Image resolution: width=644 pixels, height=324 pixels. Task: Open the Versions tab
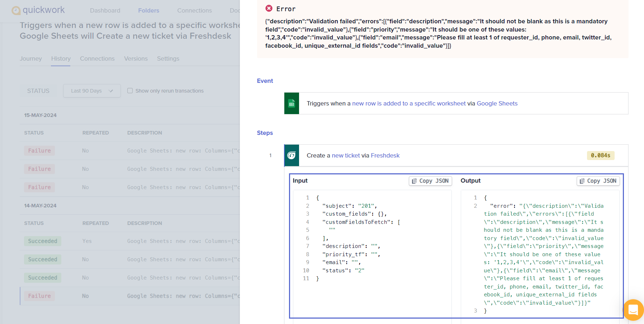click(136, 58)
